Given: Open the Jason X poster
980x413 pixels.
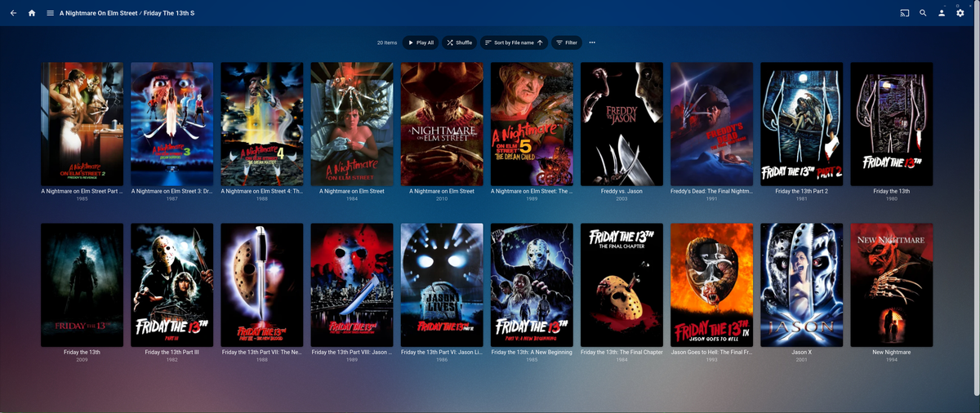Looking at the screenshot, I should pyautogui.click(x=801, y=285).
